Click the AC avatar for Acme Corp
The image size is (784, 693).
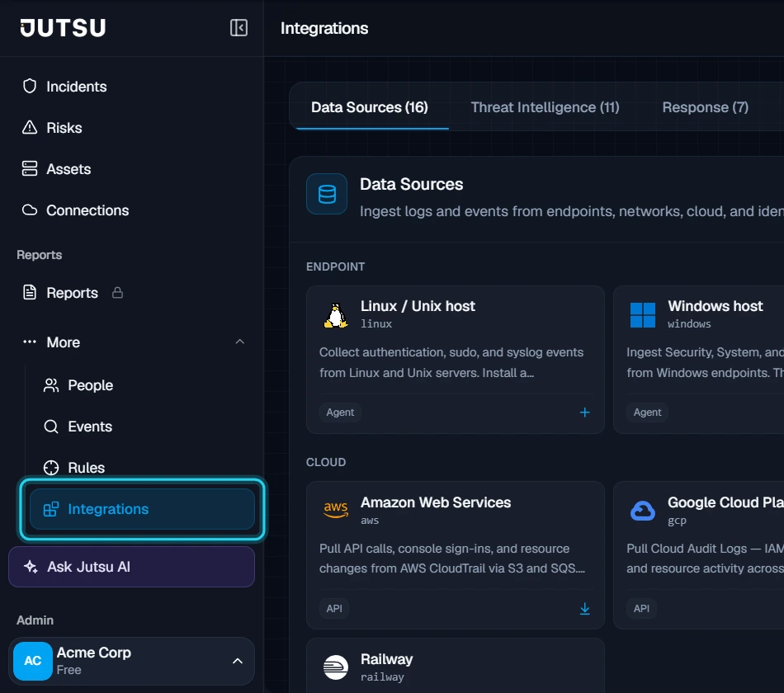32,661
